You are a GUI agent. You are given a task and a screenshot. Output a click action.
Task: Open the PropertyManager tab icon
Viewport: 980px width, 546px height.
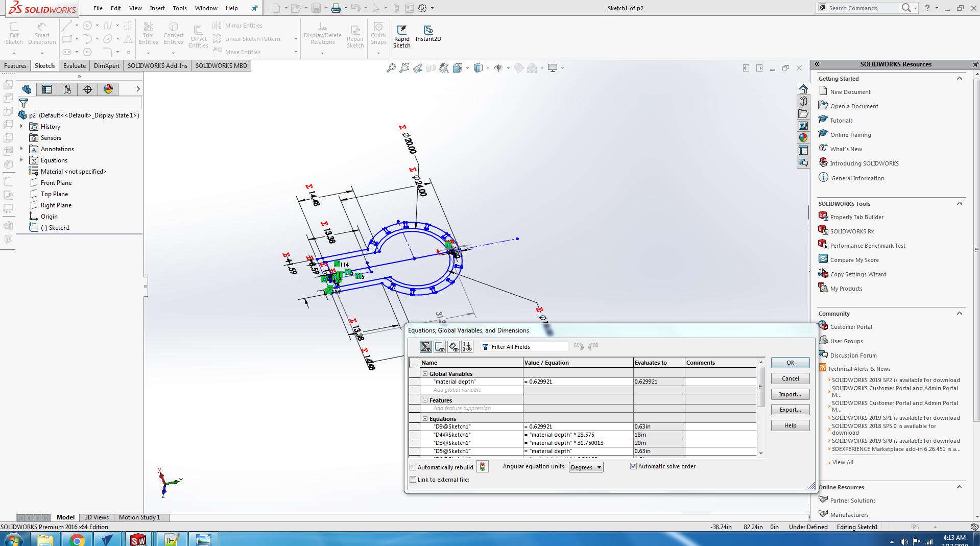click(x=47, y=89)
